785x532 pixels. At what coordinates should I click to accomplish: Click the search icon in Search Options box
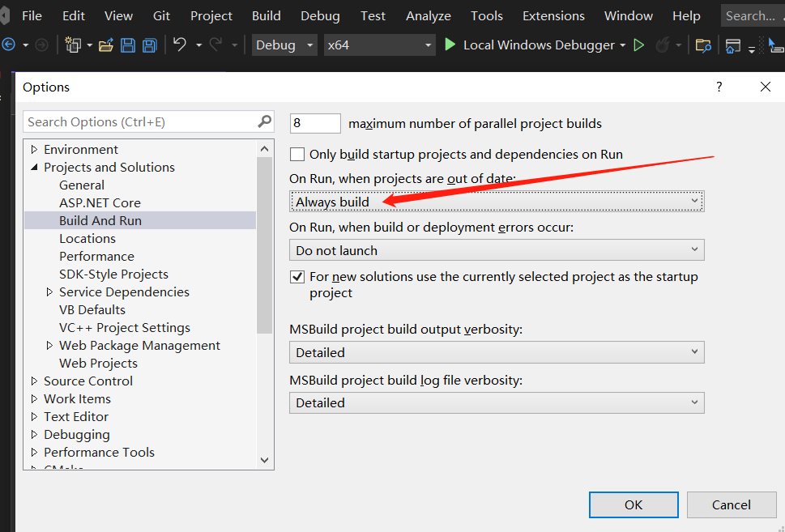[264, 121]
